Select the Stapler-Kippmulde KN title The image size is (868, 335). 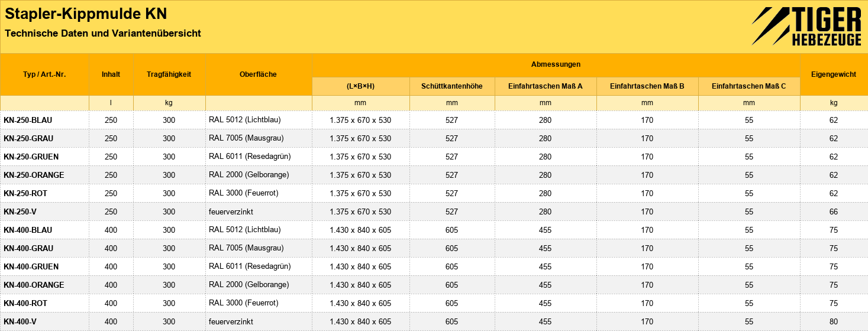coord(86,14)
